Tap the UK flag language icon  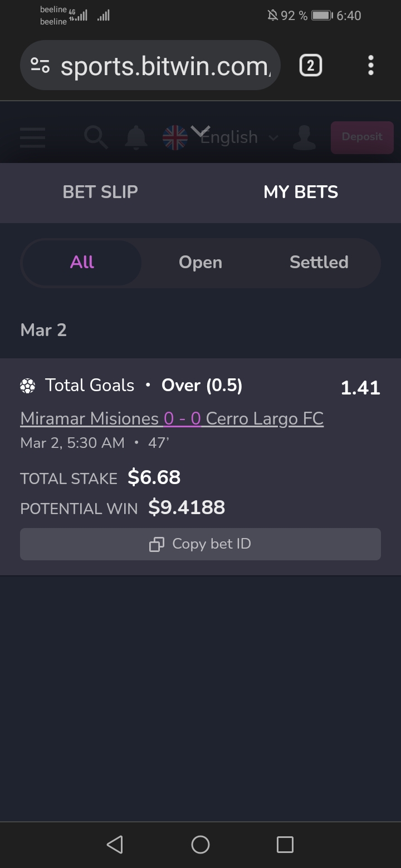pyautogui.click(x=175, y=137)
